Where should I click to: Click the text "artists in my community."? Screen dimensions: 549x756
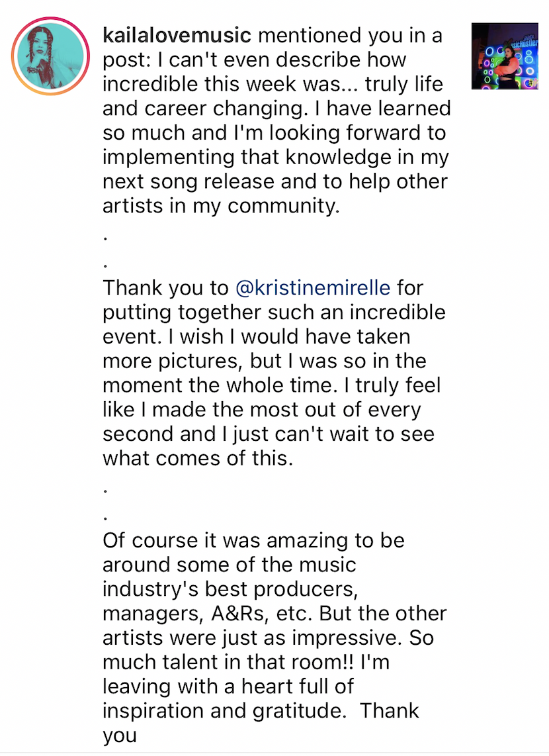(221, 206)
